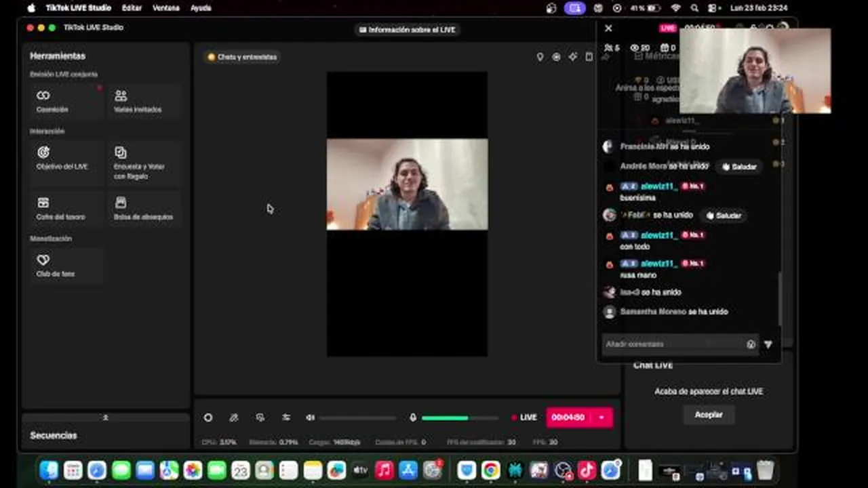868x488 pixels.
Task: Click the Chats y entrevistas scene label
Action: click(x=242, y=57)
